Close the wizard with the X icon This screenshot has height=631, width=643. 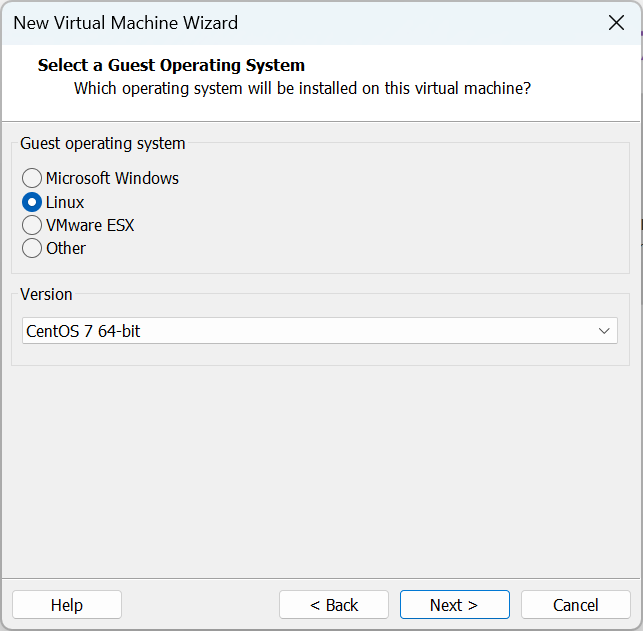pos(616,23)
